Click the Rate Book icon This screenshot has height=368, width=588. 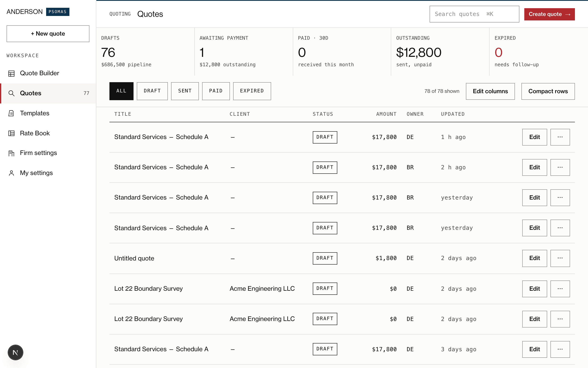tap(11, 133)
